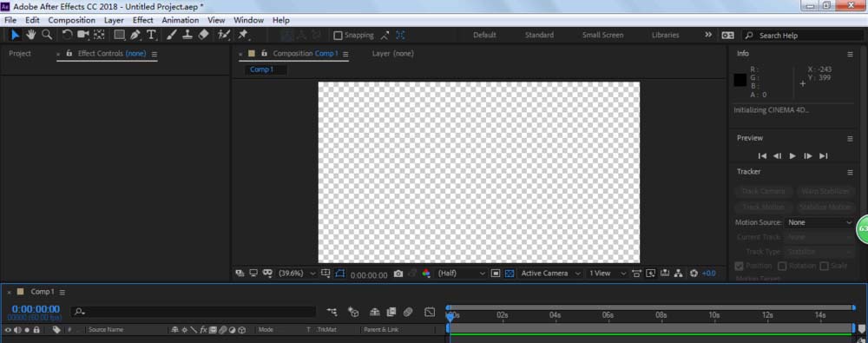Open the Choose grid and guide options button

click(x=325, y=274)
